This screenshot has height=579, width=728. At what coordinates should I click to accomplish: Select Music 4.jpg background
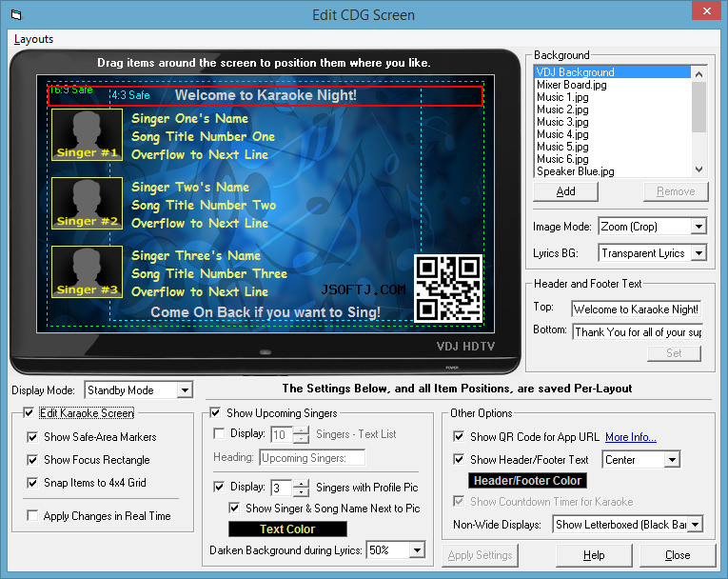[x=613, y=134]
